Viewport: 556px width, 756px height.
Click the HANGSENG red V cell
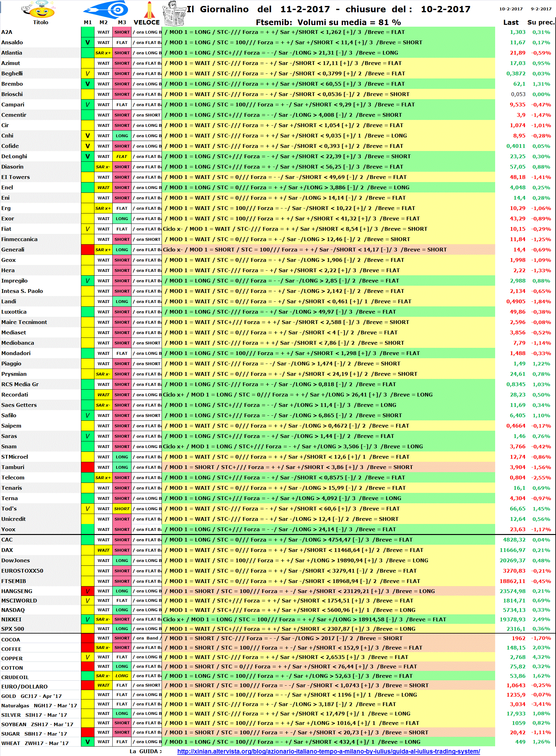point(88,591)
